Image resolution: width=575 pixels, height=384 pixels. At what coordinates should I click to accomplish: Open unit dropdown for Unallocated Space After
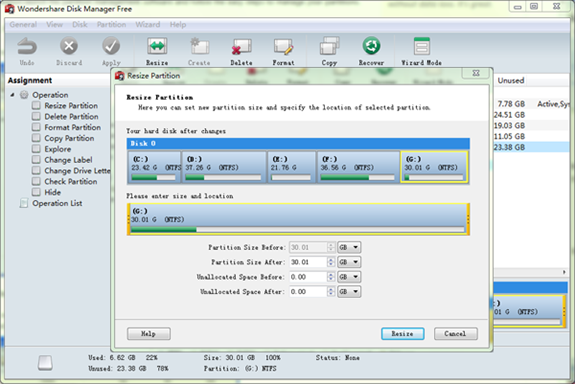click(349, 292)
